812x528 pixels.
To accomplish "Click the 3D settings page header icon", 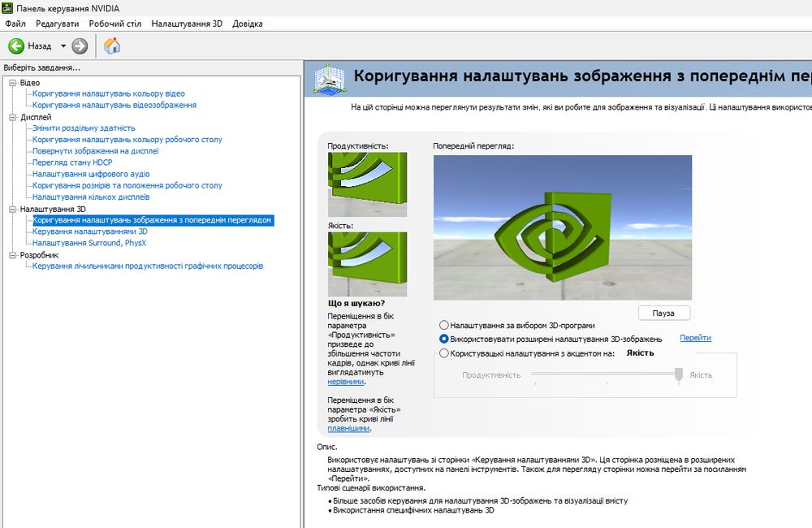I will pyautogui.click(x=328, y=80).
